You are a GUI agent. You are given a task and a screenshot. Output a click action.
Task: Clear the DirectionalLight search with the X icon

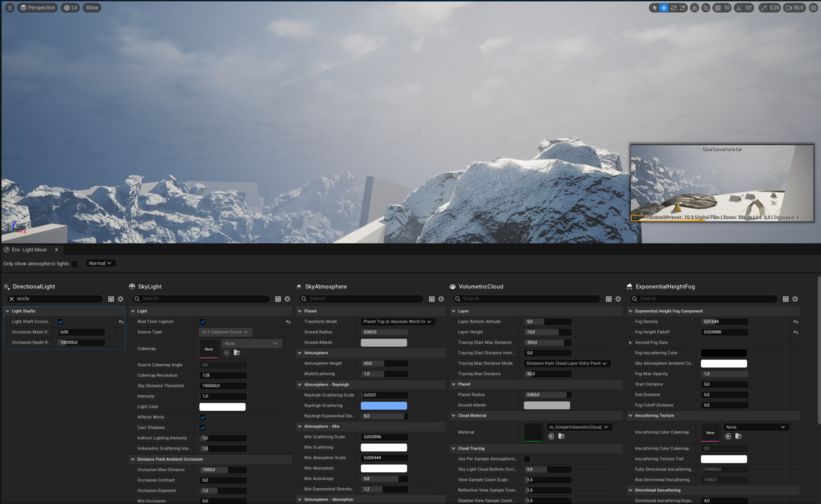tap(10, 298)
